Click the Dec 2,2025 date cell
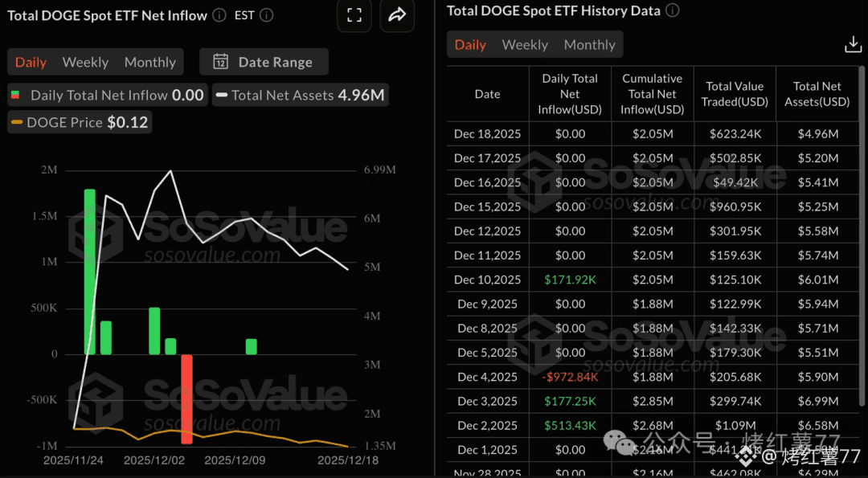The image size is (868, 478). (488, 426)
